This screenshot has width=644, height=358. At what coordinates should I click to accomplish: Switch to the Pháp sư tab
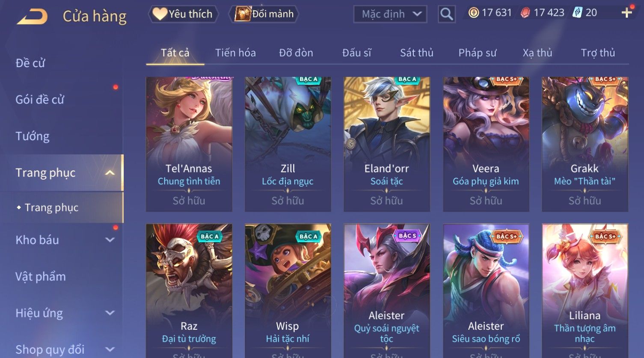click(x=477, y=53)
